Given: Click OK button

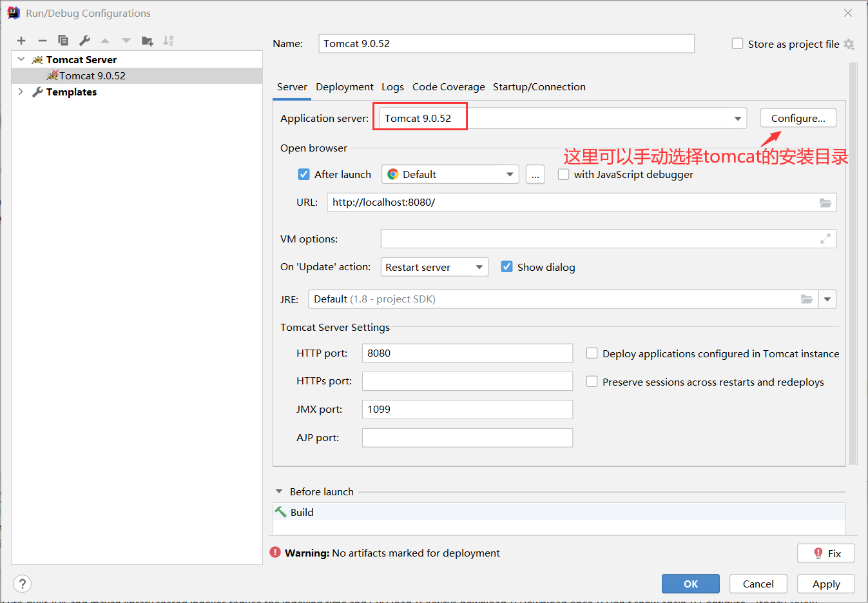Looking at the screenshot, I should pyautogui.click(x=691, y=584).
